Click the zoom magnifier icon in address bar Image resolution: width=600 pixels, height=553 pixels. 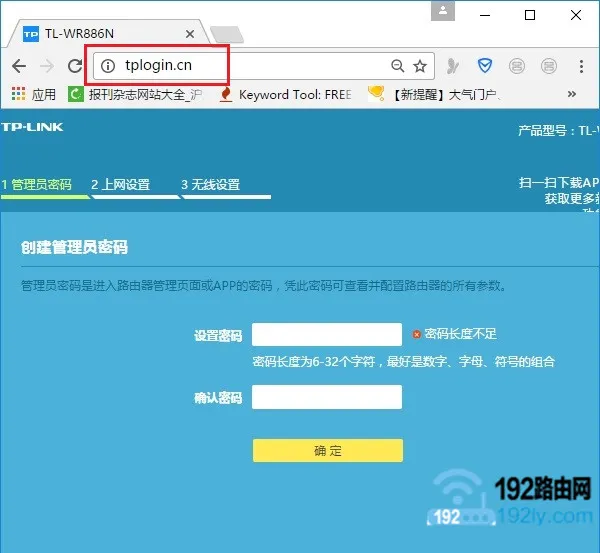[x=397, y=66]
